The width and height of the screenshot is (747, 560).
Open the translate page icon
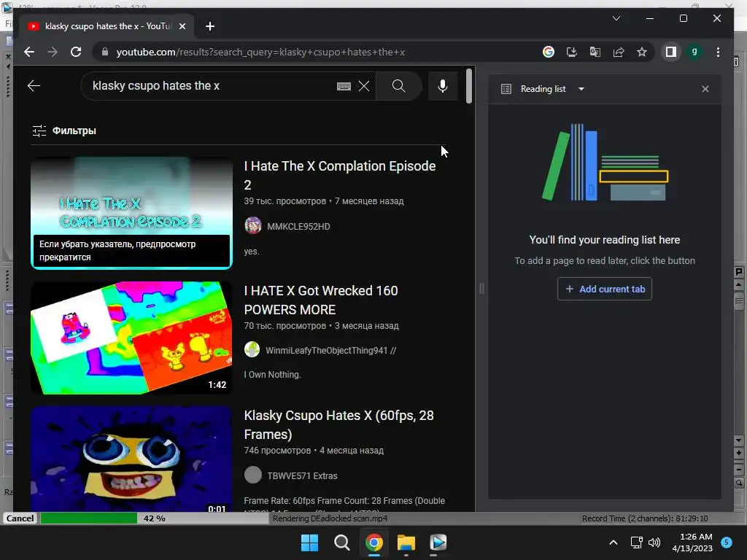click(x=595, y=52)
